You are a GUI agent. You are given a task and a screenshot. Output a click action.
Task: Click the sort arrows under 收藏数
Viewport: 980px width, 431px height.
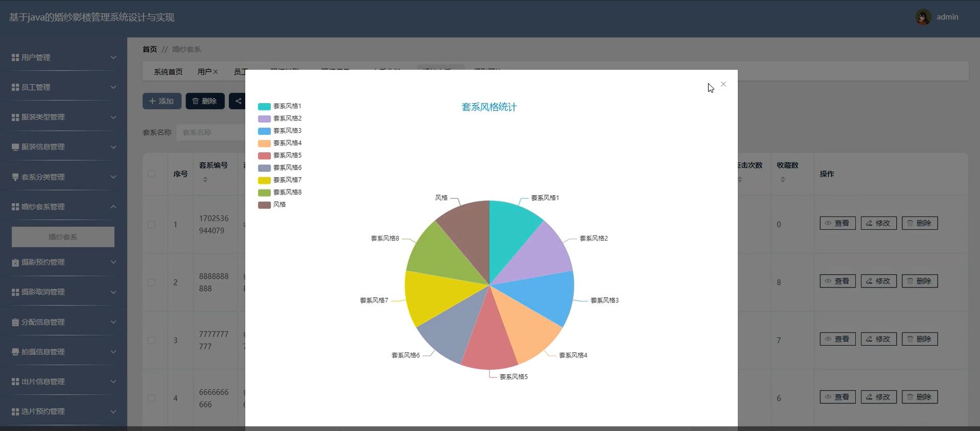tap(783, 180)
